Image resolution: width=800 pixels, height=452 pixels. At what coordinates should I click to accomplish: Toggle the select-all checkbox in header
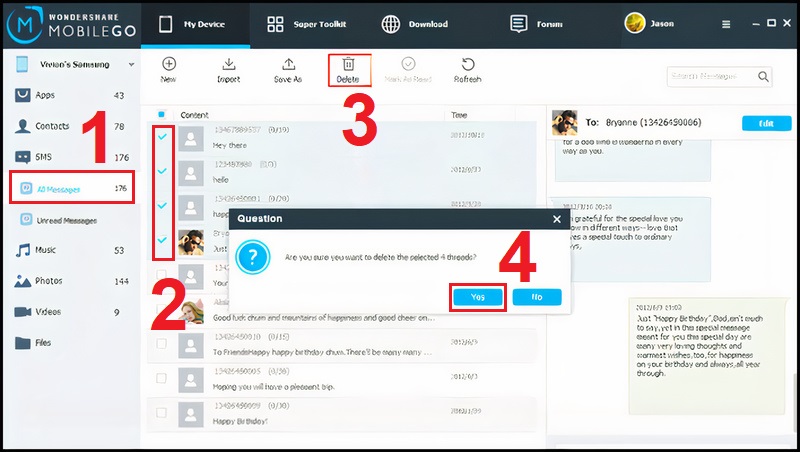point(162,114)
